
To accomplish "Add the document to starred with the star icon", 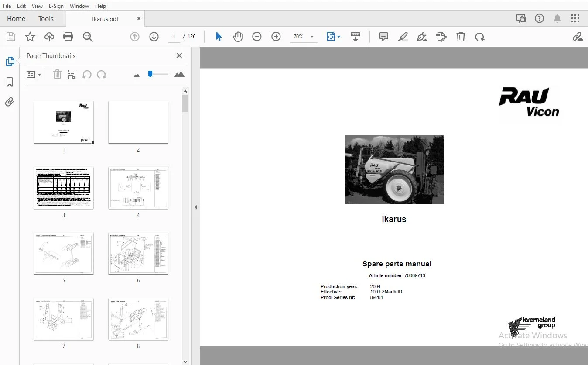I will tap(30, 37).
